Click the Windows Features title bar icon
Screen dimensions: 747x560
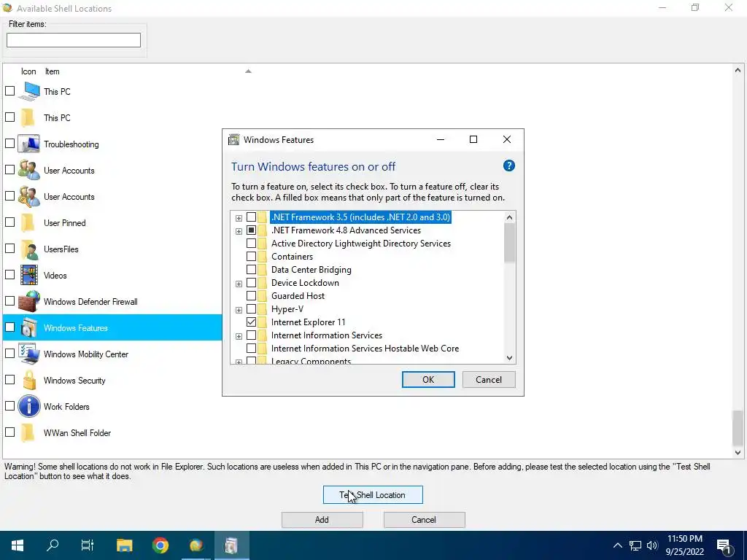(234, 139)
